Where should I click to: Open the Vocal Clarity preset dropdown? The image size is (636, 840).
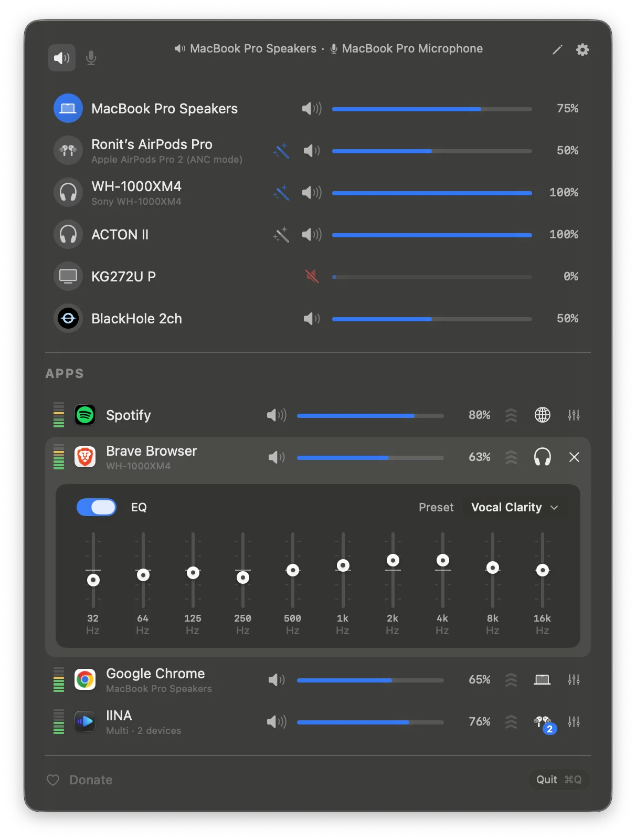click(515, 507)
